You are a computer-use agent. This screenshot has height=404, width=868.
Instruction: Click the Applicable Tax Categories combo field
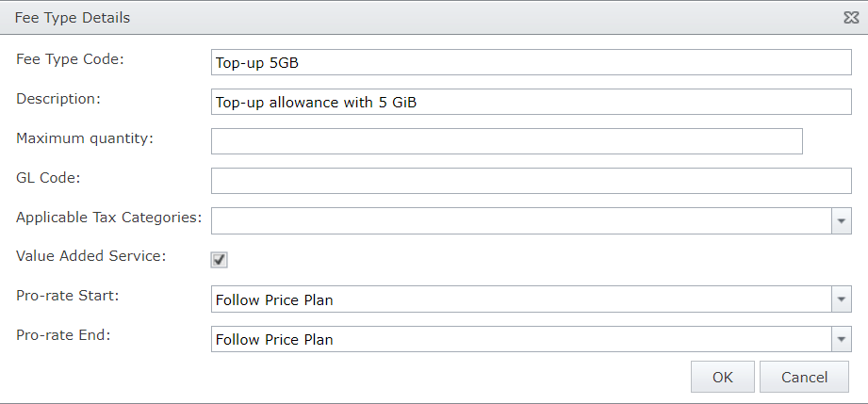[x=519, y=220]
